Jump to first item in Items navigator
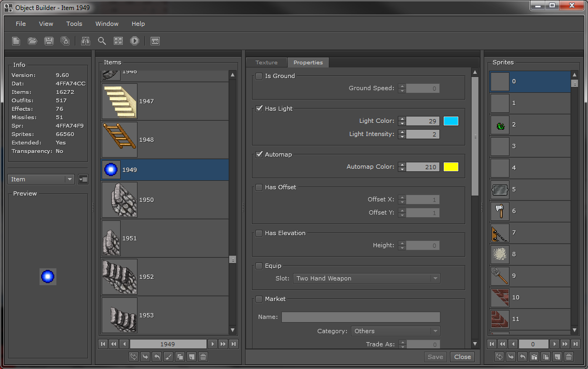 coord(103,344)
